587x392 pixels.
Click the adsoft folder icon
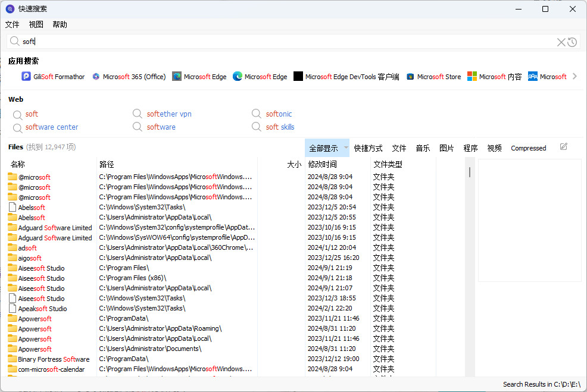13,247
